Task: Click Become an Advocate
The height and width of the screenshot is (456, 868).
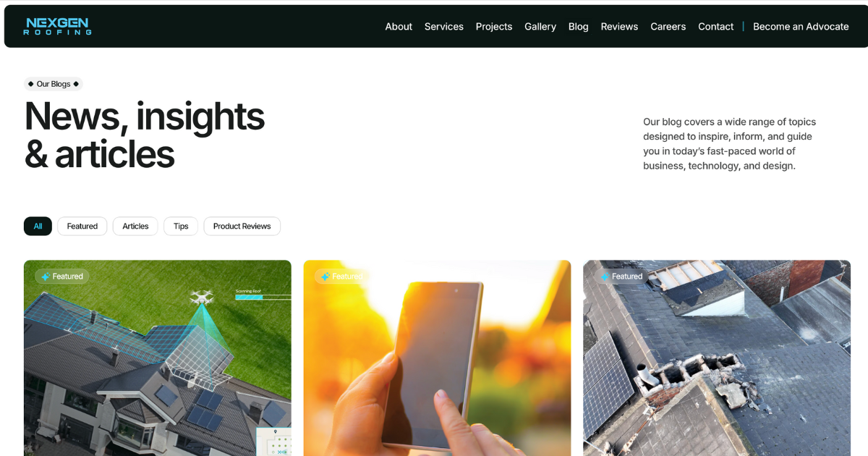Action: (801, 27)
